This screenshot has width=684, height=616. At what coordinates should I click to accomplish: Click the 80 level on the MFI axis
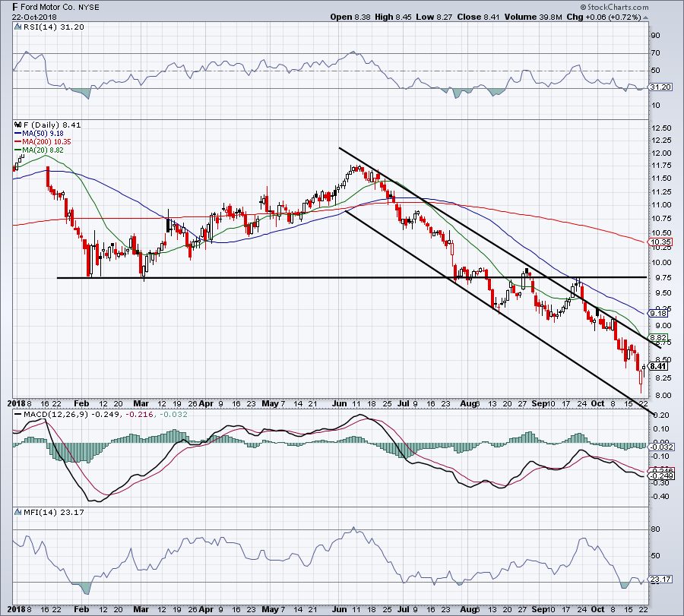coord(655,529)
